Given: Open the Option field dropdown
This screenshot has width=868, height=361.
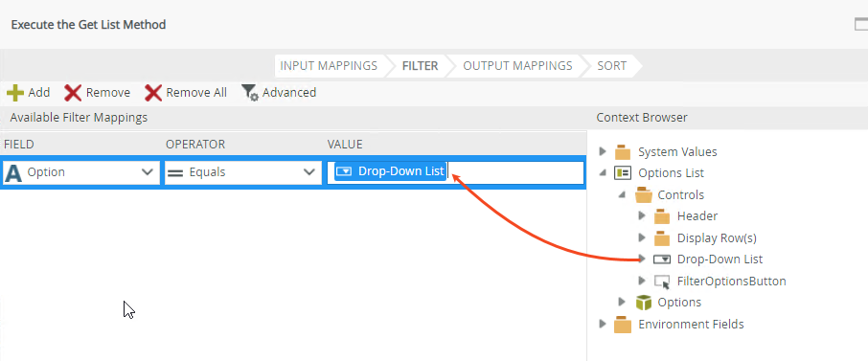Looking at the screenshot, I should pos(148,172).
